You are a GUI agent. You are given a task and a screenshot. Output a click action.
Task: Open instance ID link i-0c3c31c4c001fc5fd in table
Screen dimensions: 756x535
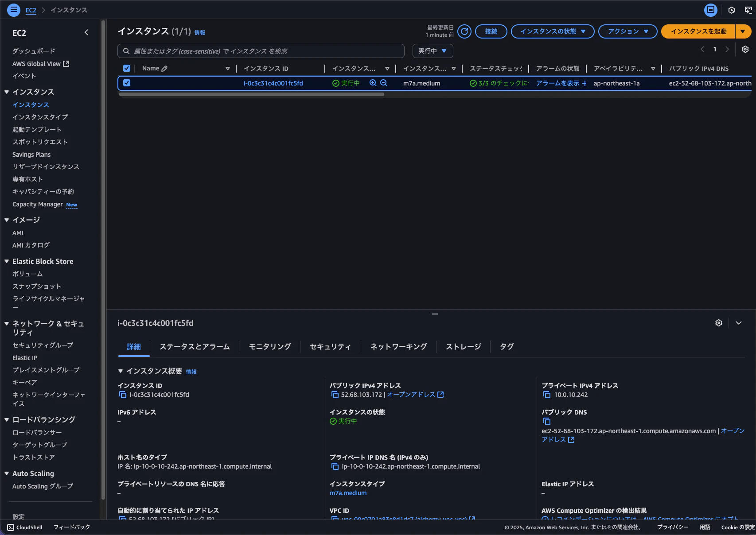click(273, 83)
